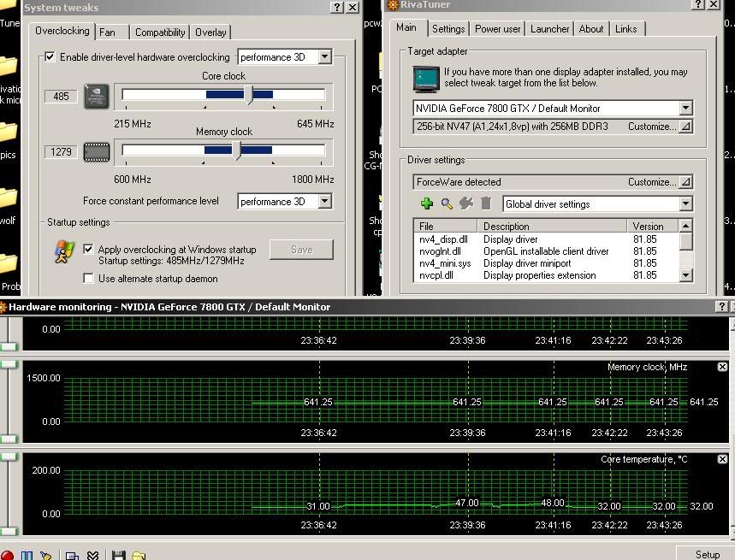
Task: Click the Memory clock slider handle
Action: pos(237,150)
